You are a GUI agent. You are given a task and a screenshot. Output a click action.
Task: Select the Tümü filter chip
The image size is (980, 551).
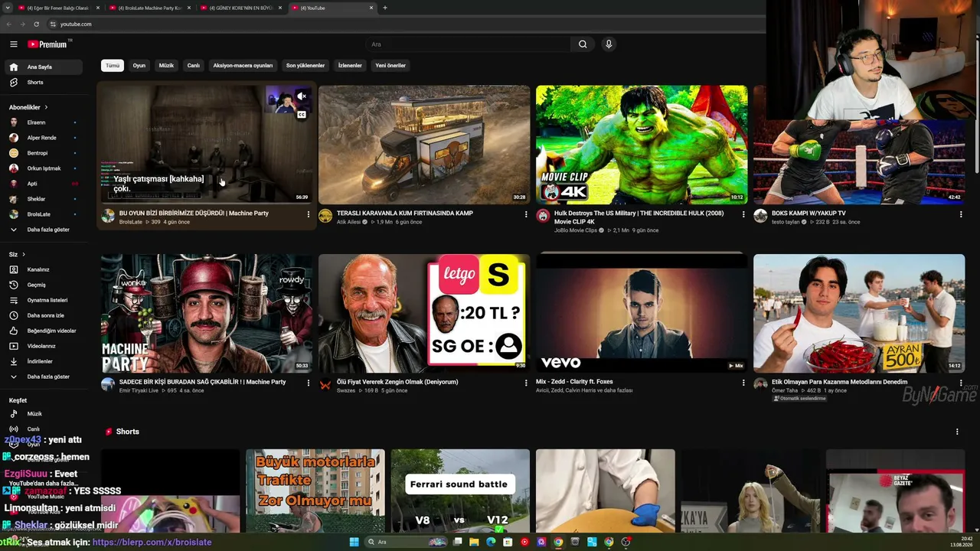113,66
